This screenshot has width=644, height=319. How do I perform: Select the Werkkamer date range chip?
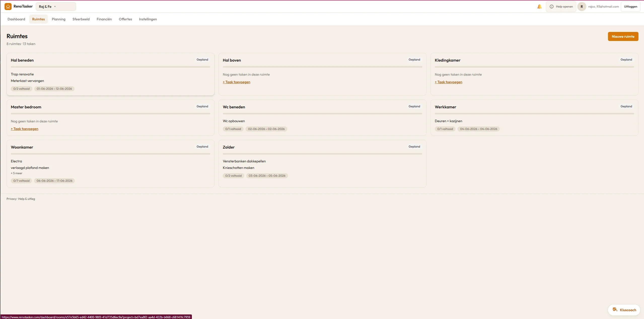tap(478, 129)
